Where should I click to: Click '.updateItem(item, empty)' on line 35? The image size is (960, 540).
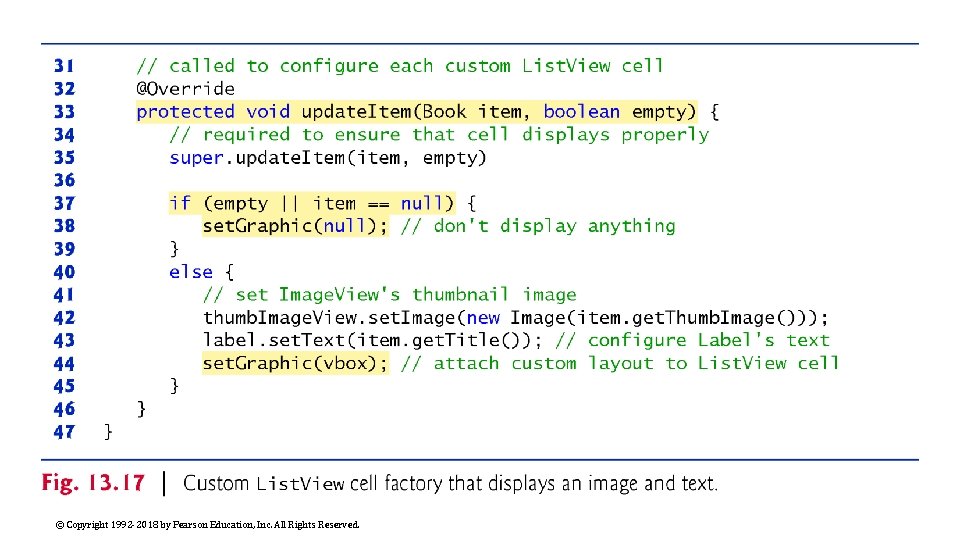[356, 158]
